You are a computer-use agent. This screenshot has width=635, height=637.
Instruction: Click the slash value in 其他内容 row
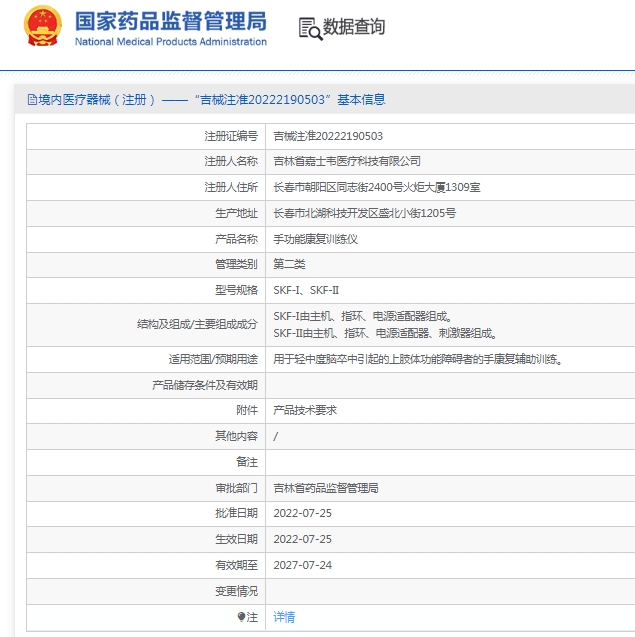[276, 436]
